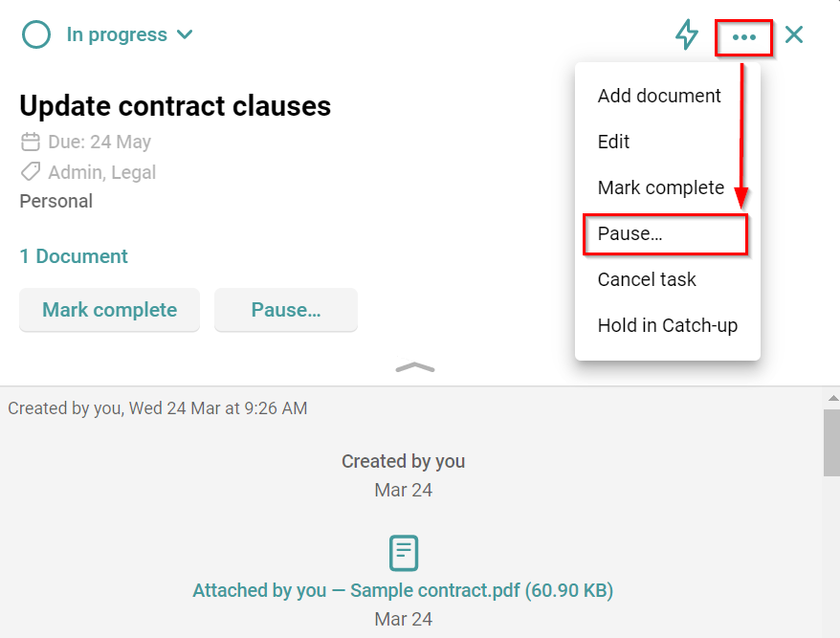Open the 1 Document link

click(x=74, y=256)
